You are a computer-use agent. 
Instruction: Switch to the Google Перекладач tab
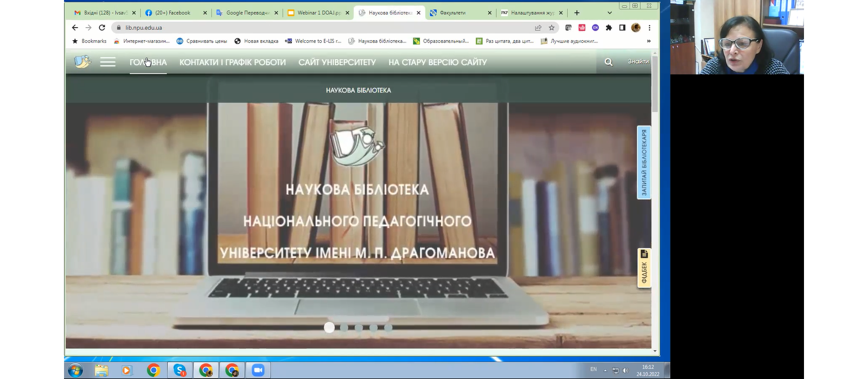click(247, 12)
